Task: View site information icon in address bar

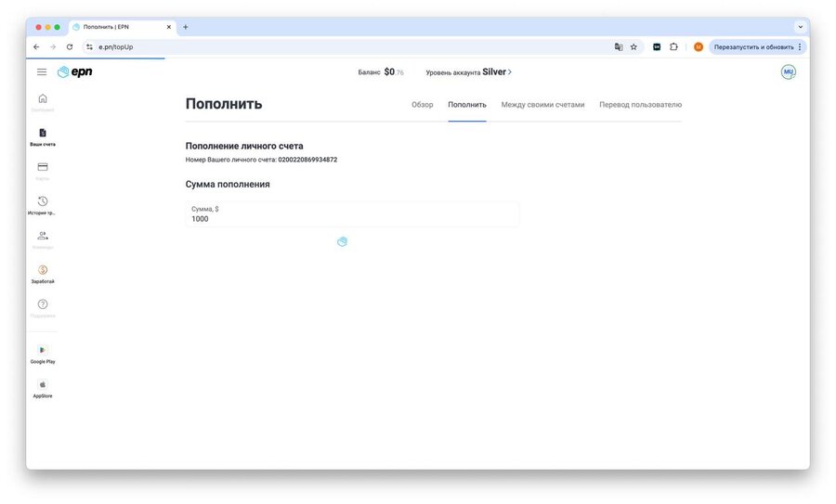Action: 89,47
